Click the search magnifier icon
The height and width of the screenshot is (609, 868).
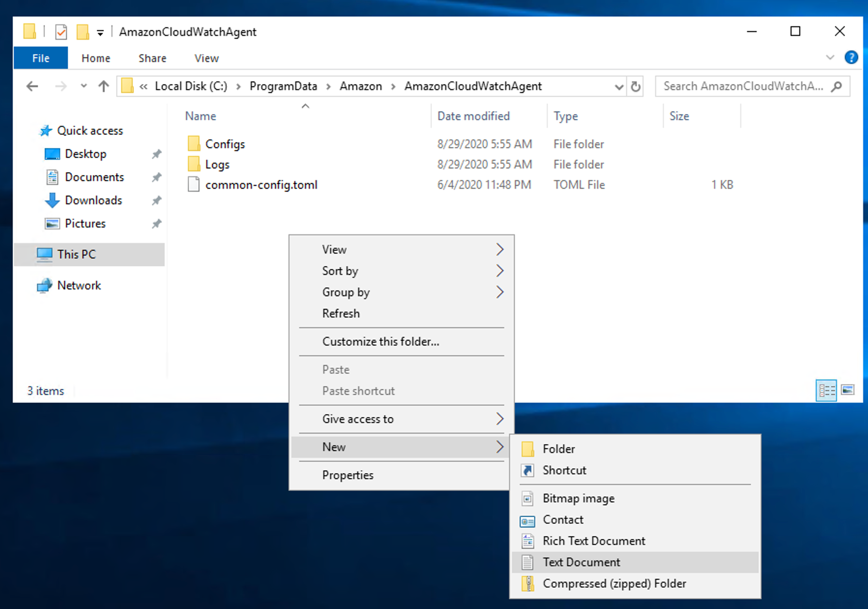837,86
